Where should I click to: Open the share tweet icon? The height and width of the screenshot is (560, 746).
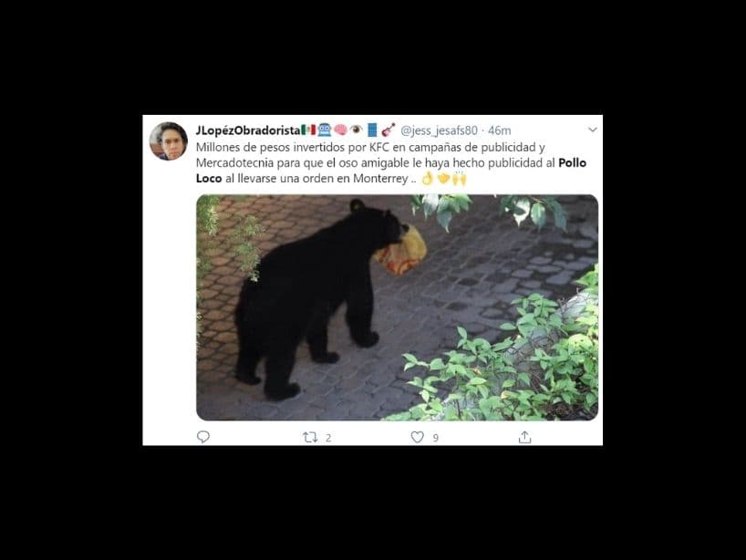524,437
